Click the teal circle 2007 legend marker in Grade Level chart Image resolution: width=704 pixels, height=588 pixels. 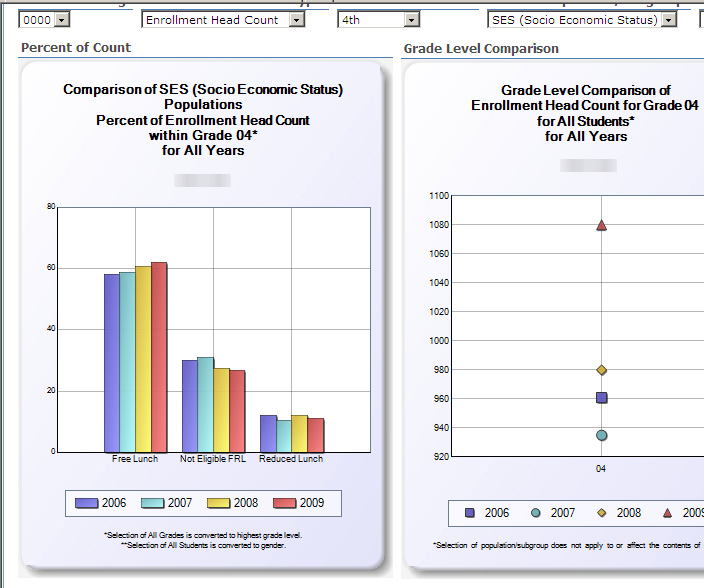coord(535,513)
